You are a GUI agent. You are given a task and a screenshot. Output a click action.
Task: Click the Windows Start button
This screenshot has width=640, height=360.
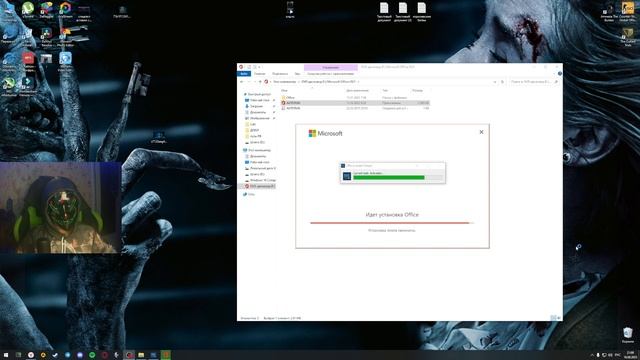click(6, 355)
